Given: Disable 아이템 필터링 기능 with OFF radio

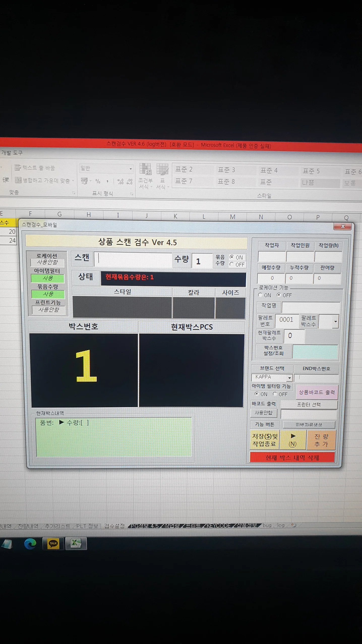Looking at the screenshot, I should click(275, 394).
